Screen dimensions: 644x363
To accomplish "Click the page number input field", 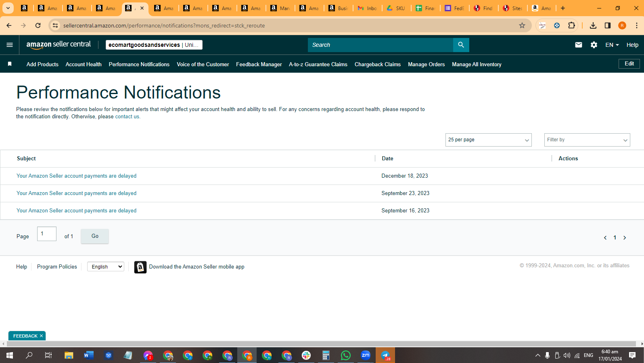I will point(47,234).
